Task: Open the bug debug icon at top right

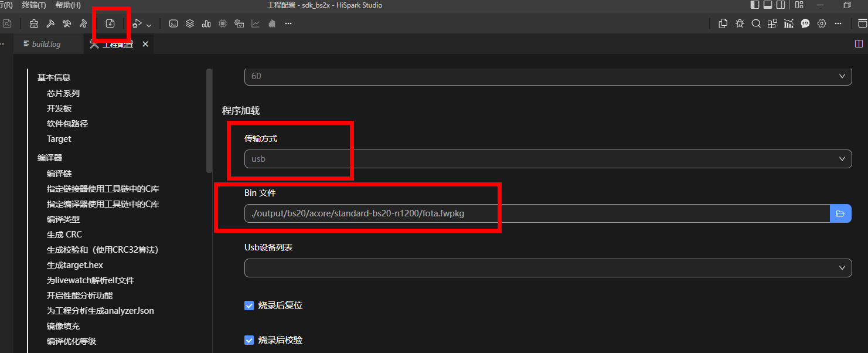Action: 740,24
